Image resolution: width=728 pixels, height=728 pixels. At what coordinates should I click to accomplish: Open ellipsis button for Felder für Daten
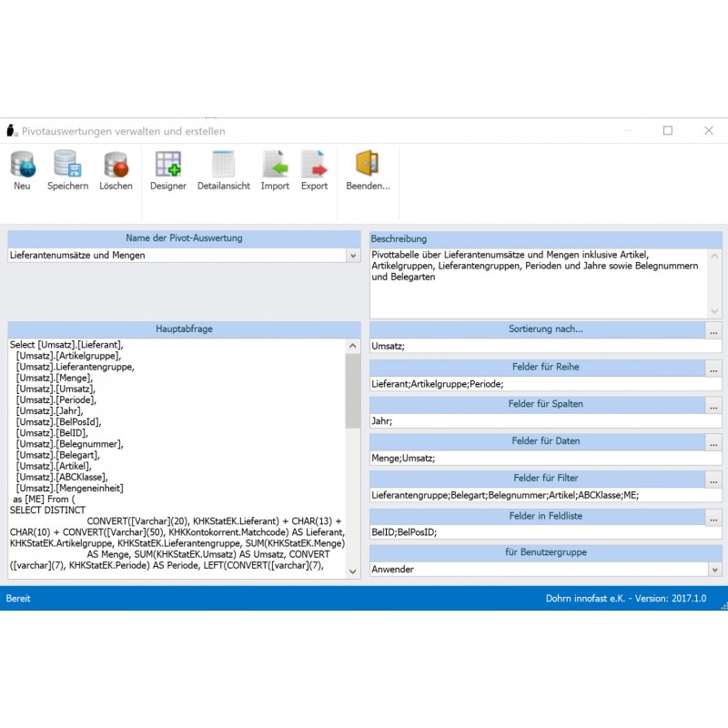click(713, 442)
